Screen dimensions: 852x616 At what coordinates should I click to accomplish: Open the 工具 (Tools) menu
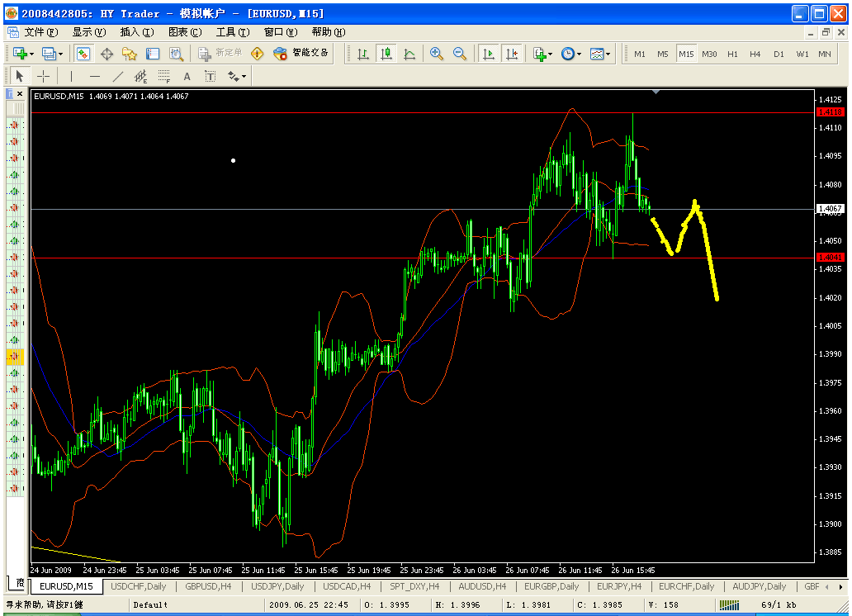tap(232, 32)
